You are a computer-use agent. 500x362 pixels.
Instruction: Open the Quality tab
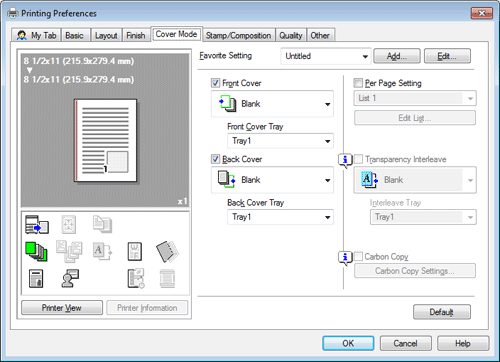click(291, 35)
